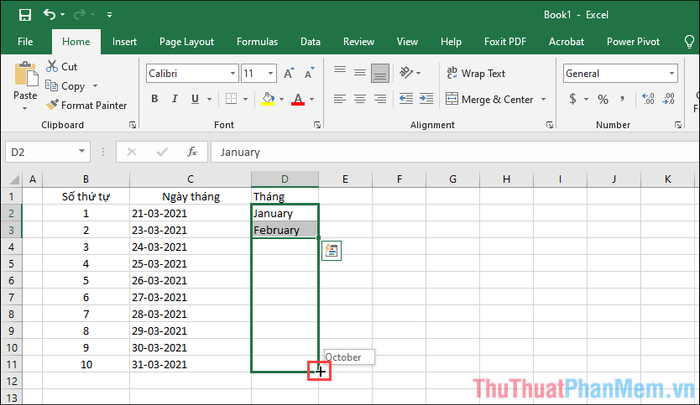Toggle Bold formatting
The width and height of the screenshot is (700, 405).
pos(155,99)
